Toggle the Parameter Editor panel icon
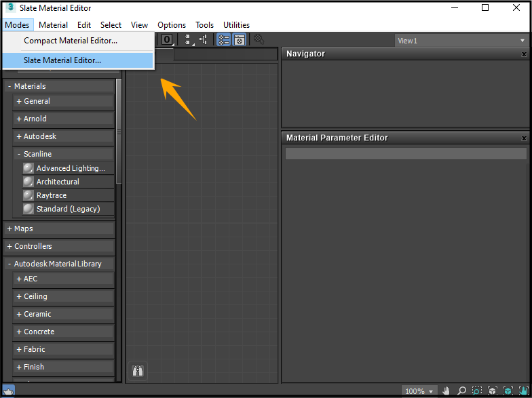Image resolution: width=532 pixels, height=398 pixels. [x=240, y=39]
